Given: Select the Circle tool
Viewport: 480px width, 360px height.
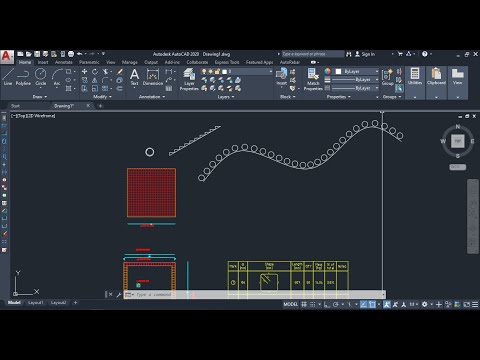Looking at the screenshot, I should [41, 77].
